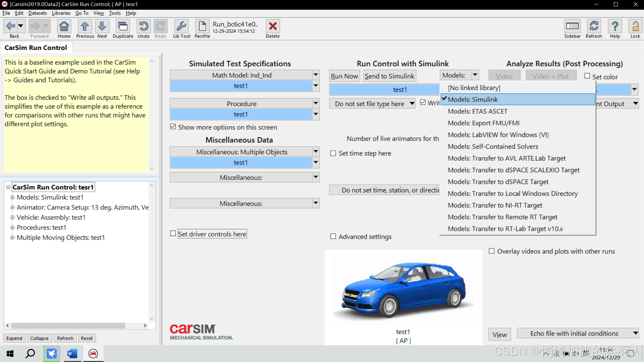Click the Home toolbar icon

click(x=64, y=26)
